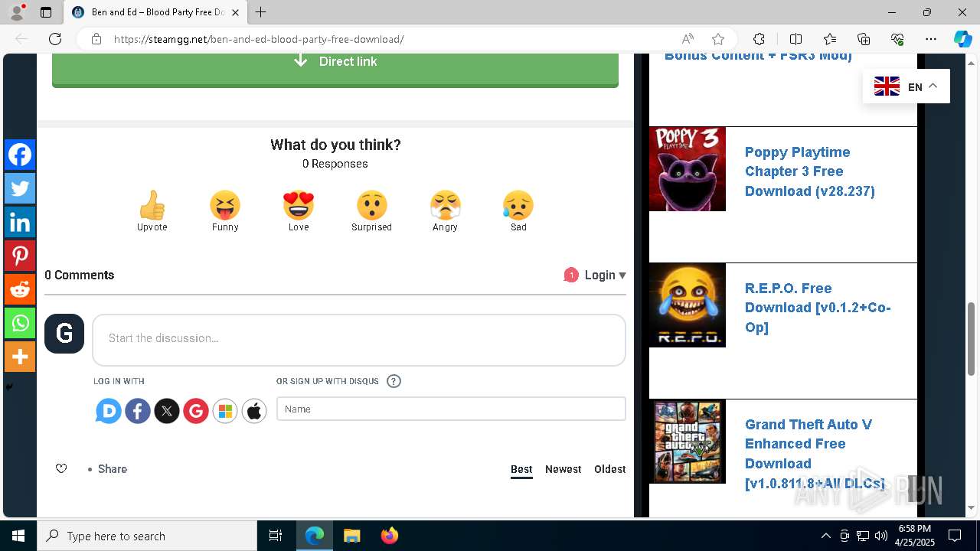The width and height of the screenshot is (980, 551).
Task: Open the browser profile icon
Action: [x=17, y=12]
